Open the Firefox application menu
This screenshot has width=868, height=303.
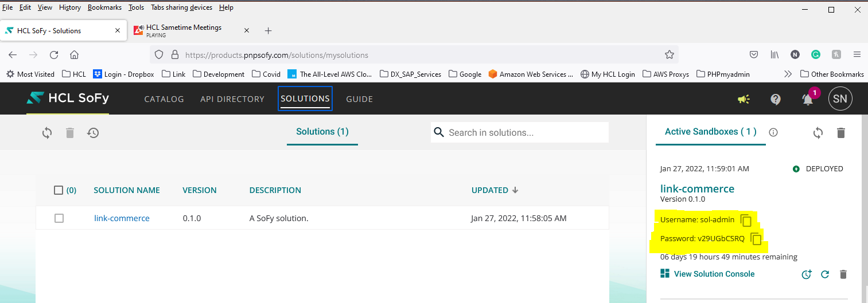tap(857, 55)
